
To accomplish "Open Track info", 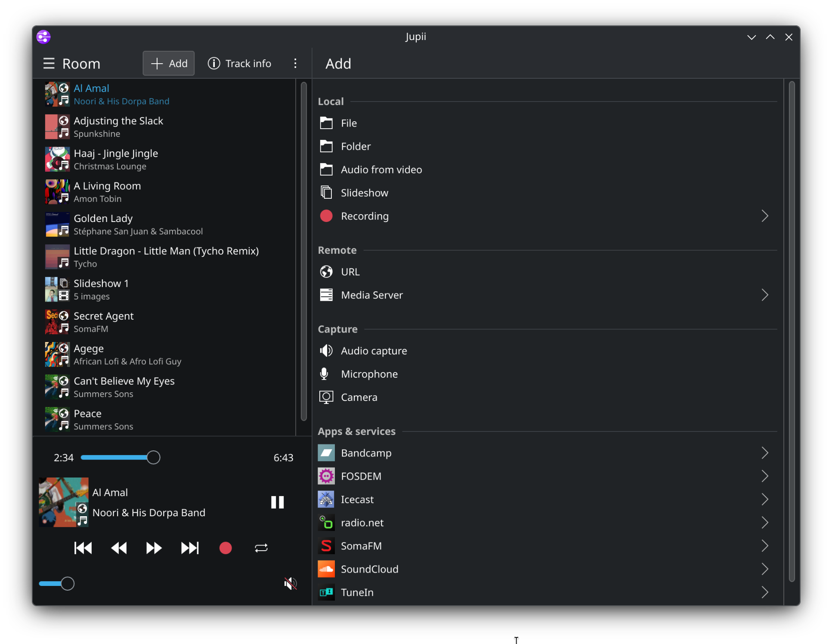I will 240,64.
